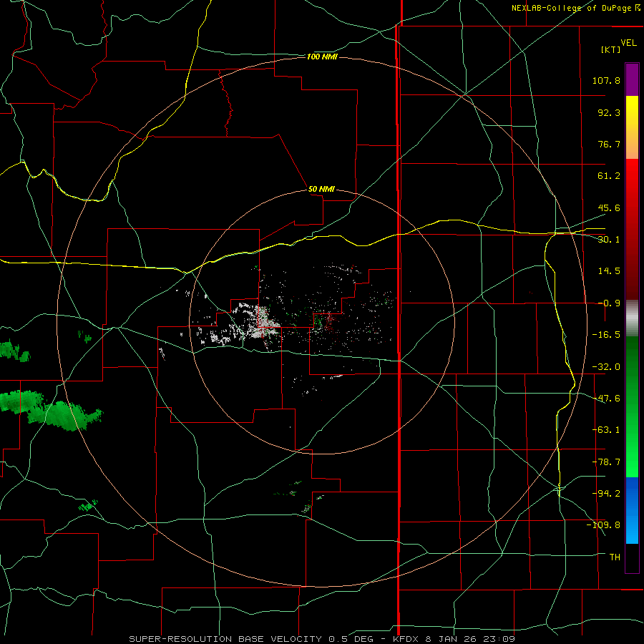Click the 107.8 legend value
The width and height of the screenshot is (644, 644).
coord(606,80)
